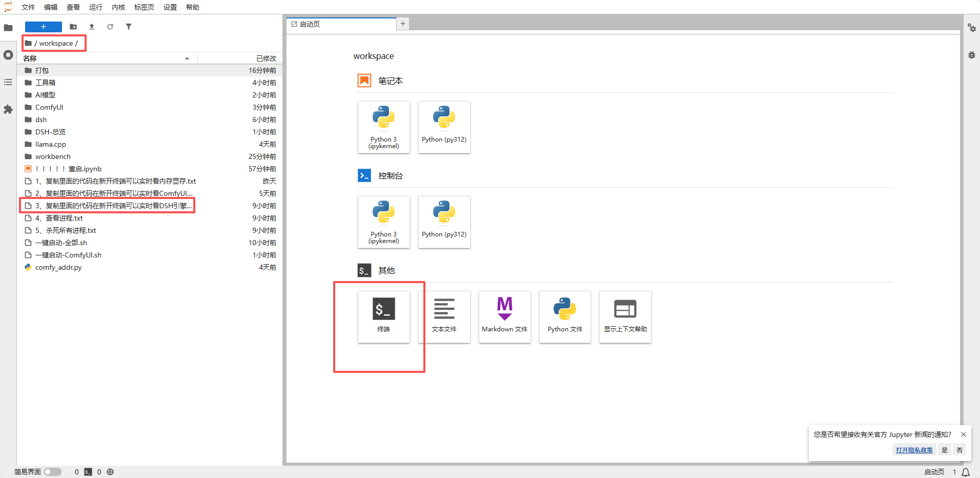Select the 启动页 tab
Viewport: 980px width, 478px height.
click(x=341, y=24)
